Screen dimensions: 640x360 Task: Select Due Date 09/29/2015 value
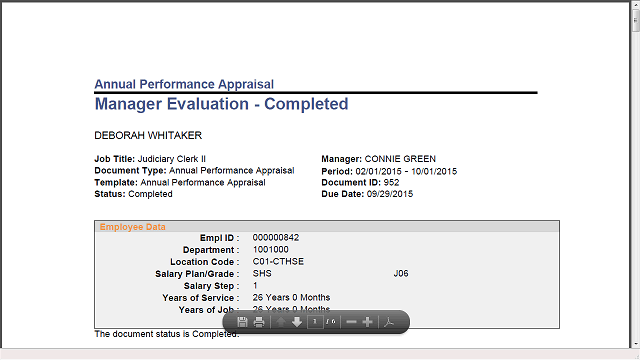click(x=390, y=194)
